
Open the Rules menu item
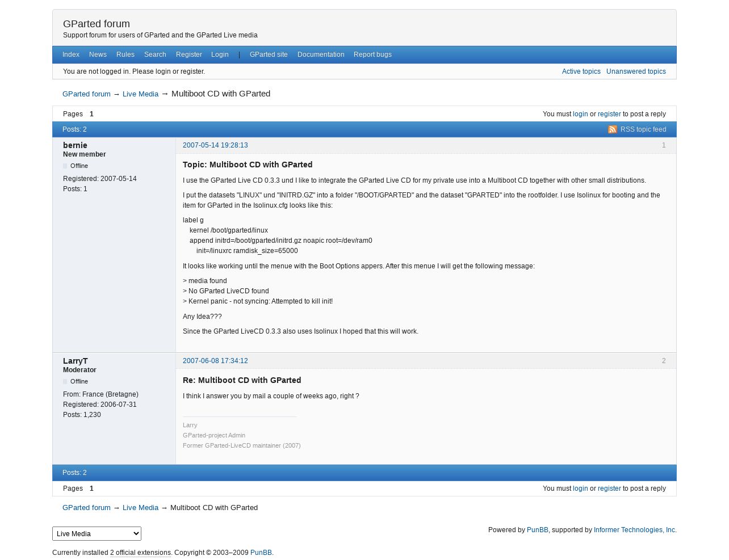click(x=125, y=54)
